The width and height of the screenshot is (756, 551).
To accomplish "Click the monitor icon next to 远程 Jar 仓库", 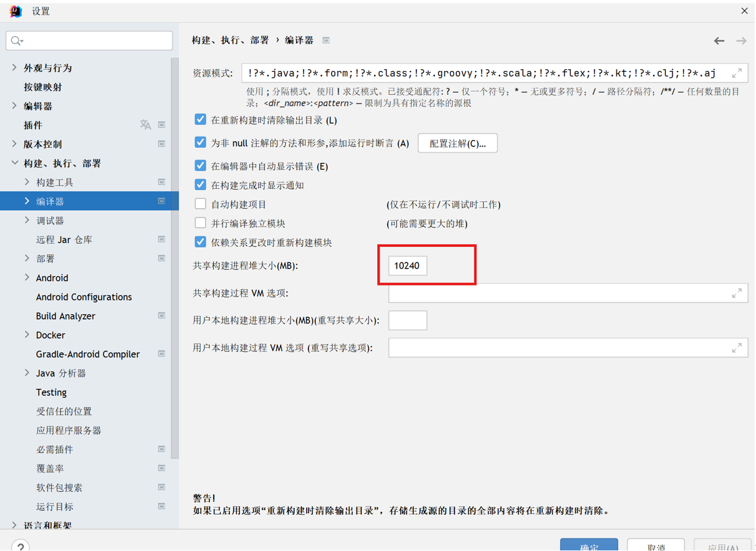I will [161, 239].
